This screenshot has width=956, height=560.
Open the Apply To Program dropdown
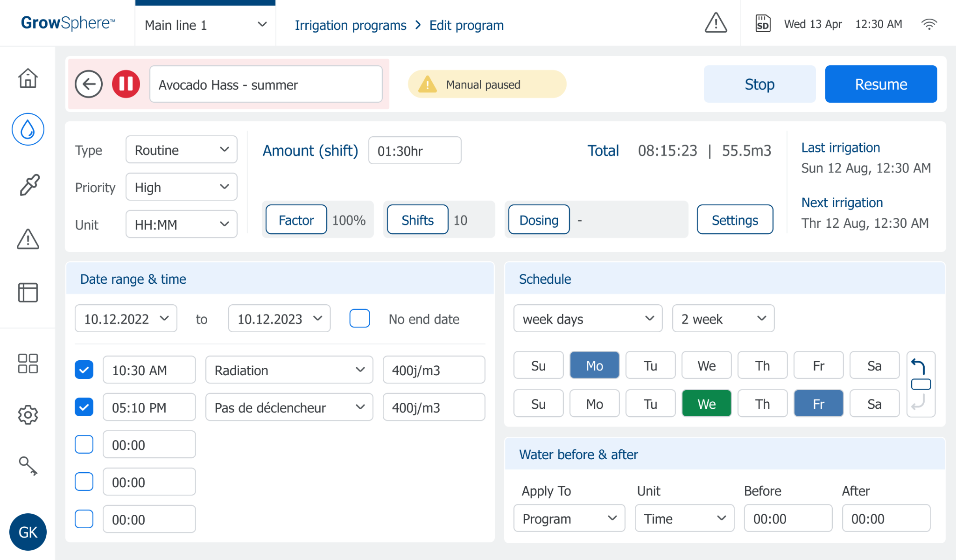pyautogui.click(x=569, y=518)
